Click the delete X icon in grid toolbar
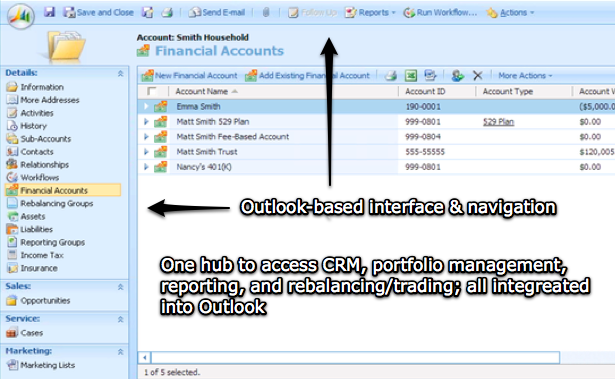 pos(477,75)
